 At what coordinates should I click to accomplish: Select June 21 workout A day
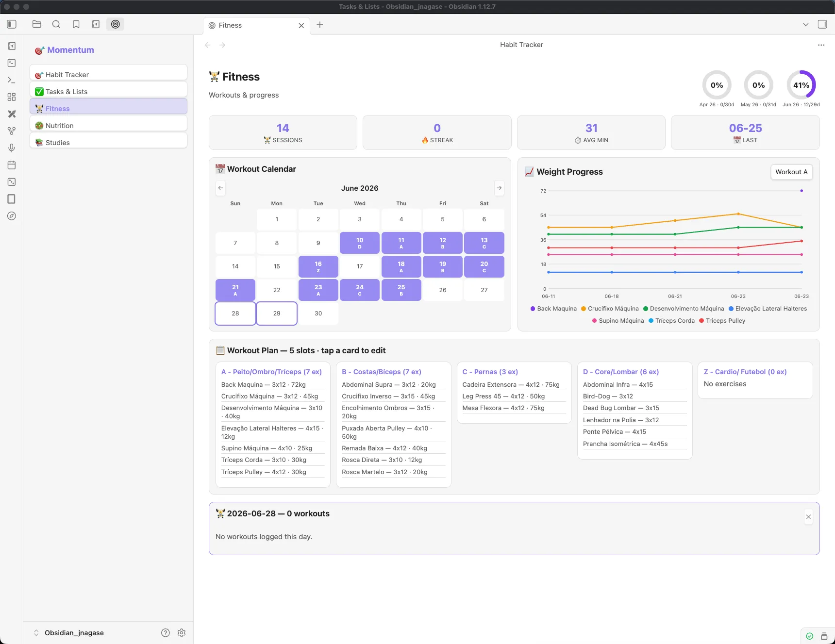pos(235,290)
